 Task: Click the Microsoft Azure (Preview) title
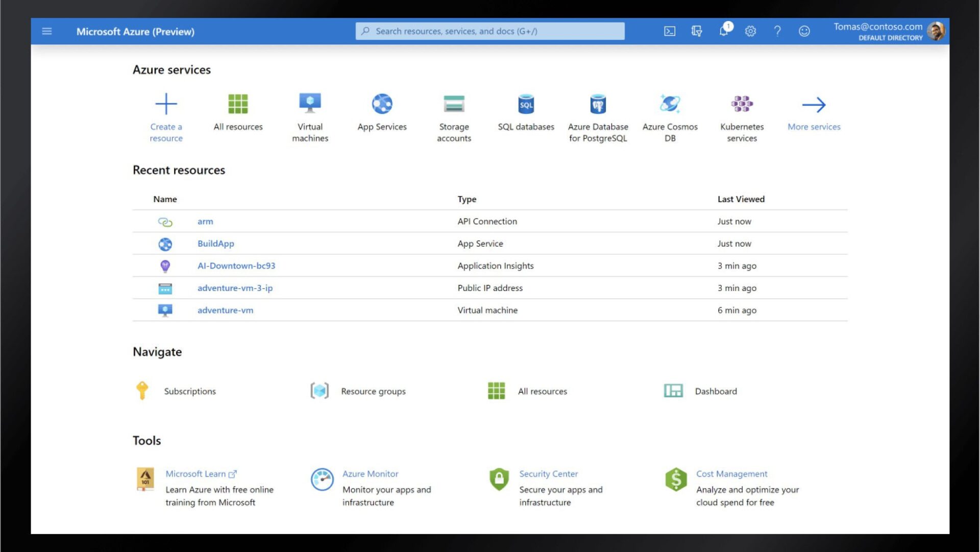pyautogui.click(x=135, y=31)
